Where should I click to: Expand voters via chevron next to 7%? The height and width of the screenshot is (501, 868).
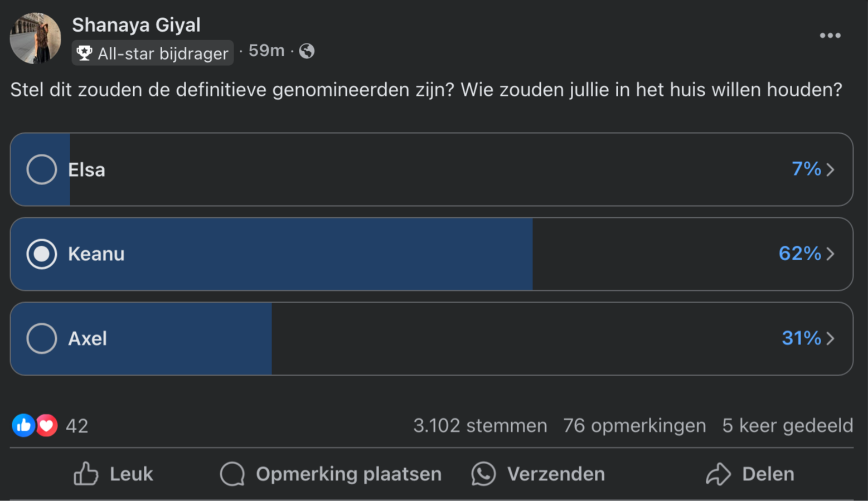point(830,169)
